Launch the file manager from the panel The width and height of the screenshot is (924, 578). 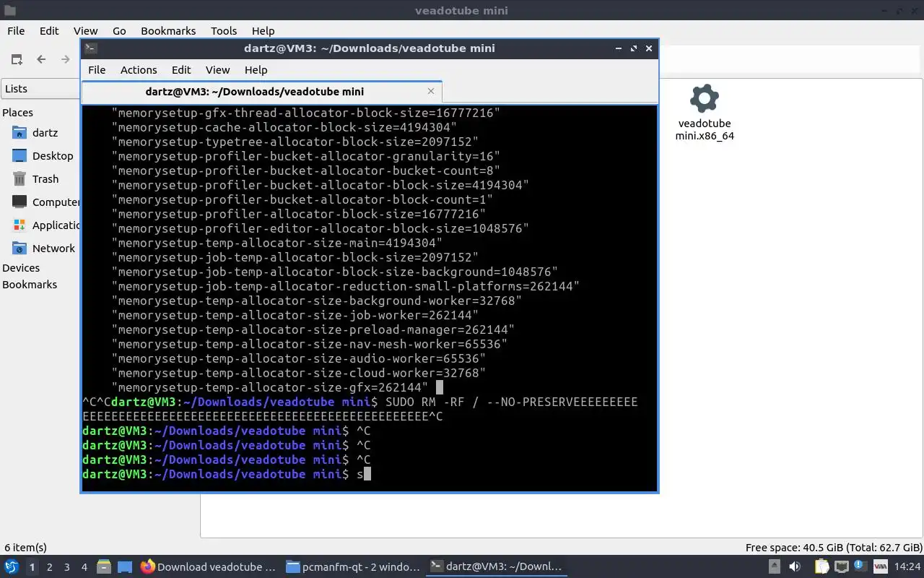[103, 567]
